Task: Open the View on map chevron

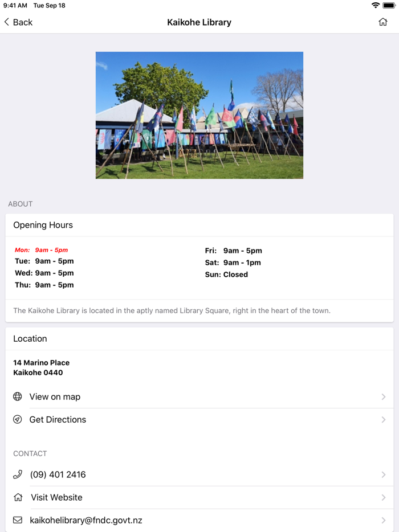Action: 384,396
